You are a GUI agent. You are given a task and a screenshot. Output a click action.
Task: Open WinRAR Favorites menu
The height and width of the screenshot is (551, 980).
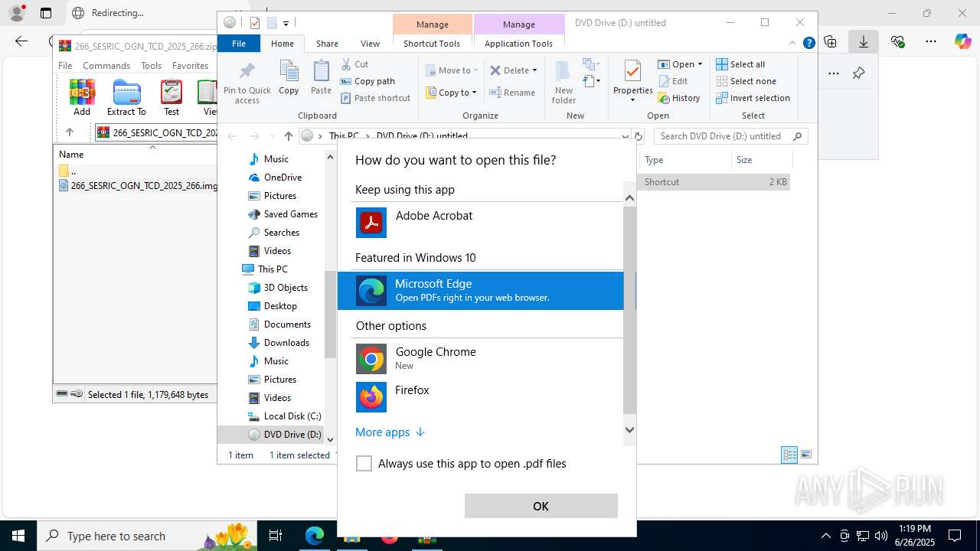click(x=190, y=66)
